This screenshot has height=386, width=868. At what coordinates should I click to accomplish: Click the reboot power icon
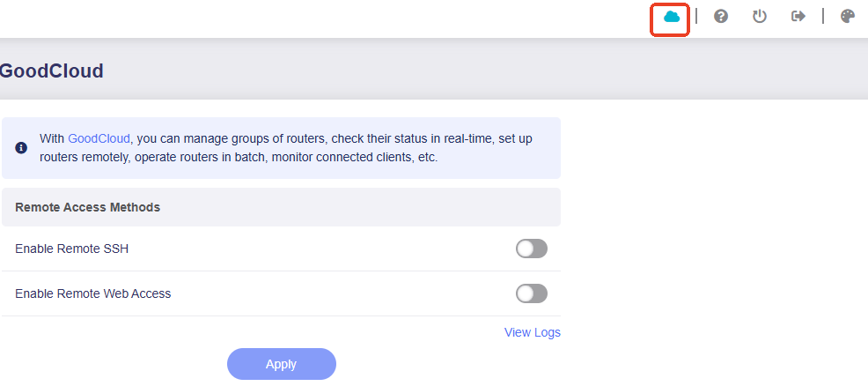(759, 17)
